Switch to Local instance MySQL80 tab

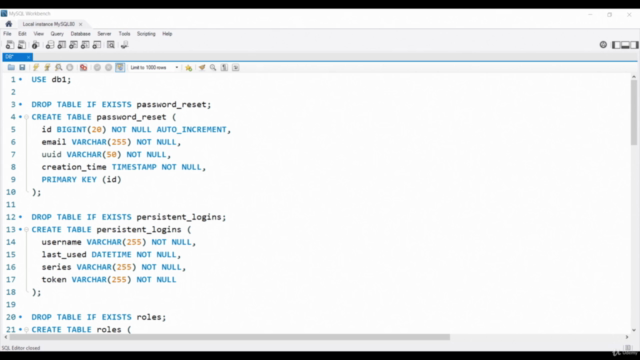[x=49, y=24]
